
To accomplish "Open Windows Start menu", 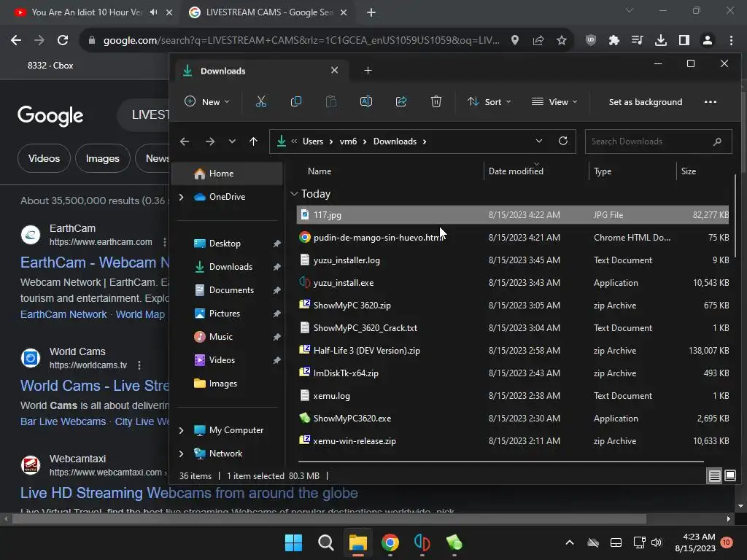I will pos(293,542).
